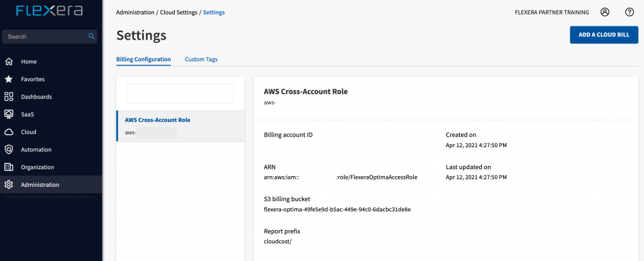Screen dimensions: 644x261
Task: Click the Report prefix label
Action: pos(282,231)
